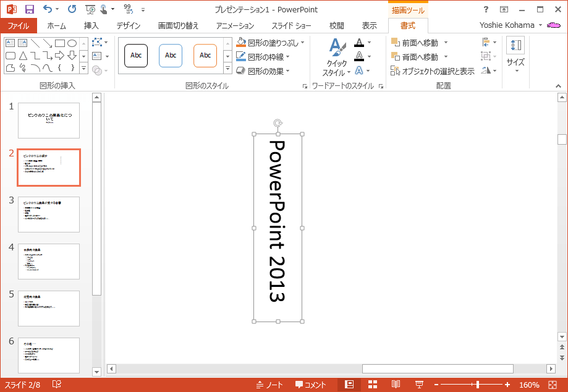Pick the straight Line shape
The width and height of the screenshot is (568, 392).
point(35,43)
